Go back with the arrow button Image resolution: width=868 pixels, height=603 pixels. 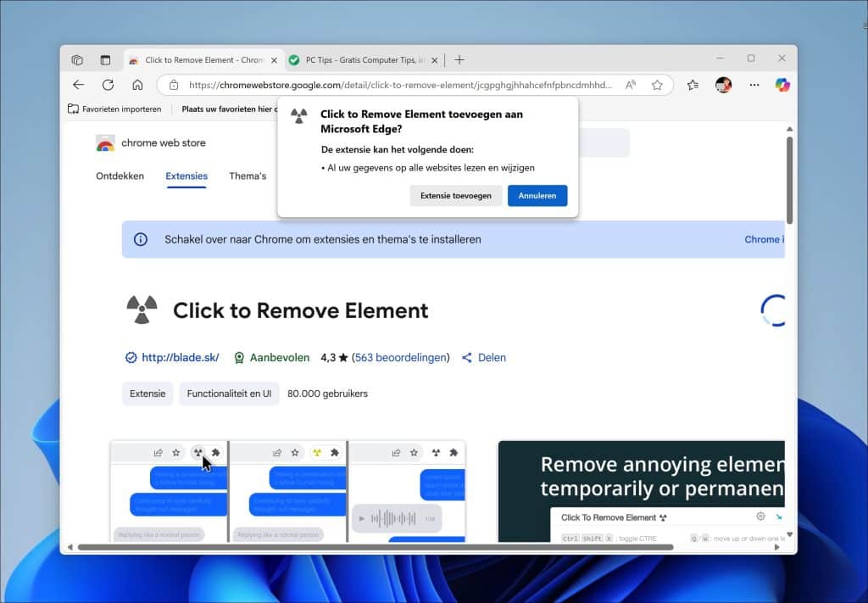click(x=79, y=85)
